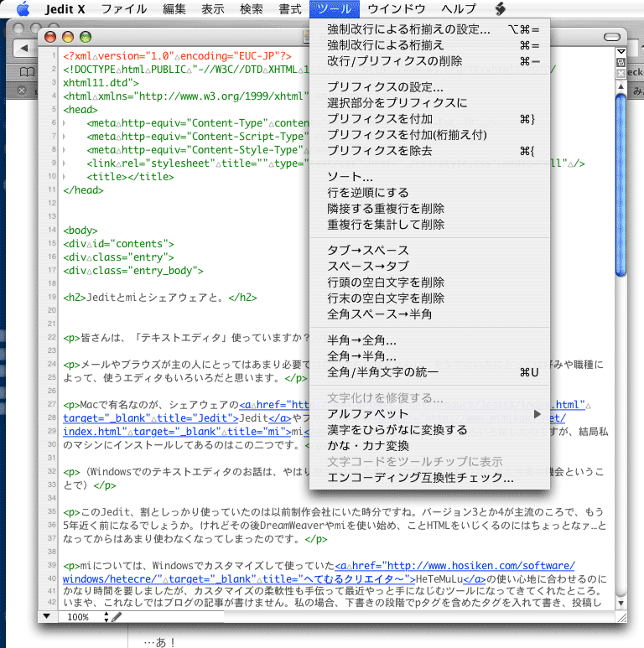Click the toolbar pill button in title bar
Viewport: 644px width, 648px height.
coord(612,37)
